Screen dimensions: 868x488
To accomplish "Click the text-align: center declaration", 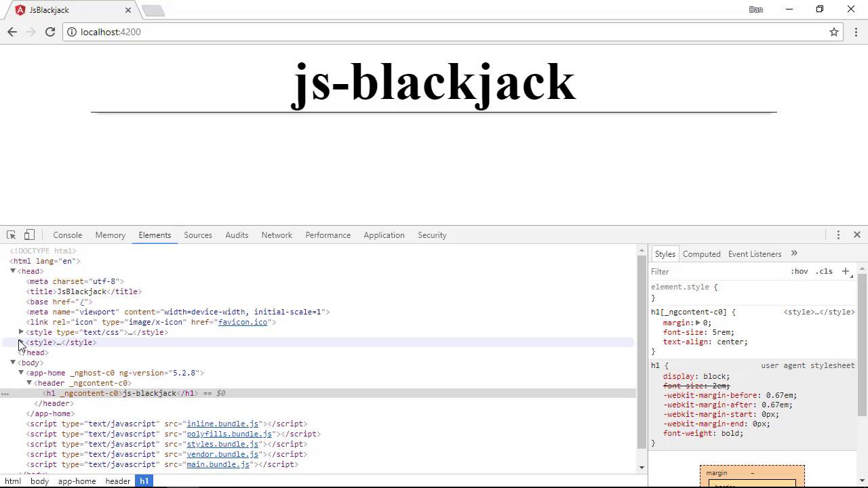I will point(705,342).
